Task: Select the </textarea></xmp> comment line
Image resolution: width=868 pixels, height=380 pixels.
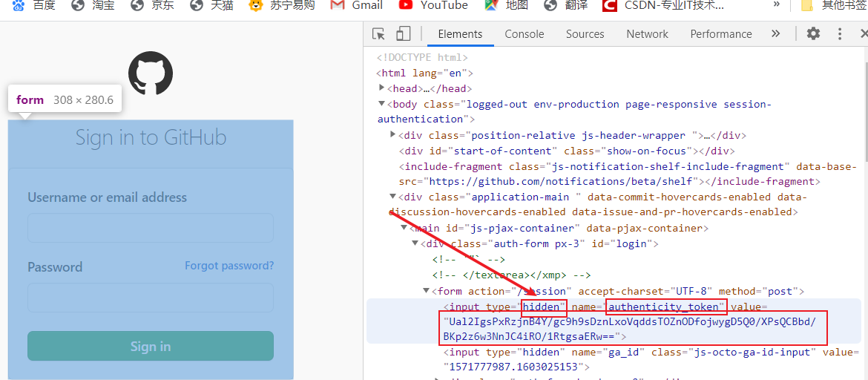Action: [511, 275]
